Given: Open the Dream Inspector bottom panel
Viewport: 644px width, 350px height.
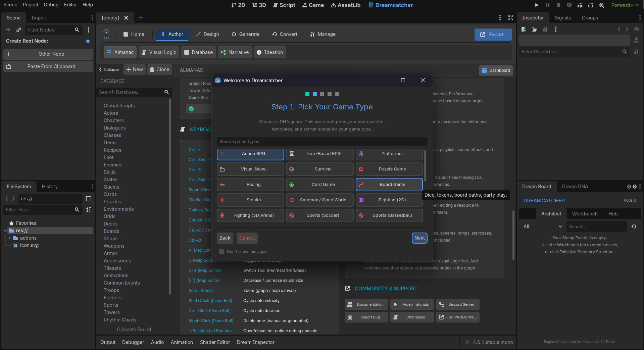Looking at the screenshot, I should click(x=256, y=342).
